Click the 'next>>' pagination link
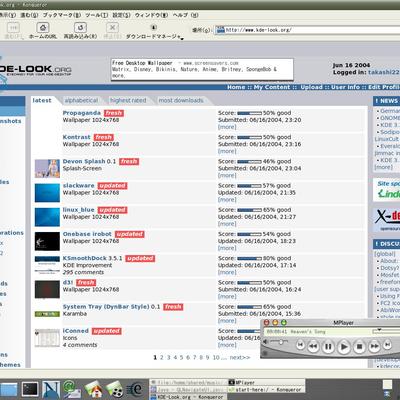This screenshot has height=400, width=400. click(x=240, y=357)
